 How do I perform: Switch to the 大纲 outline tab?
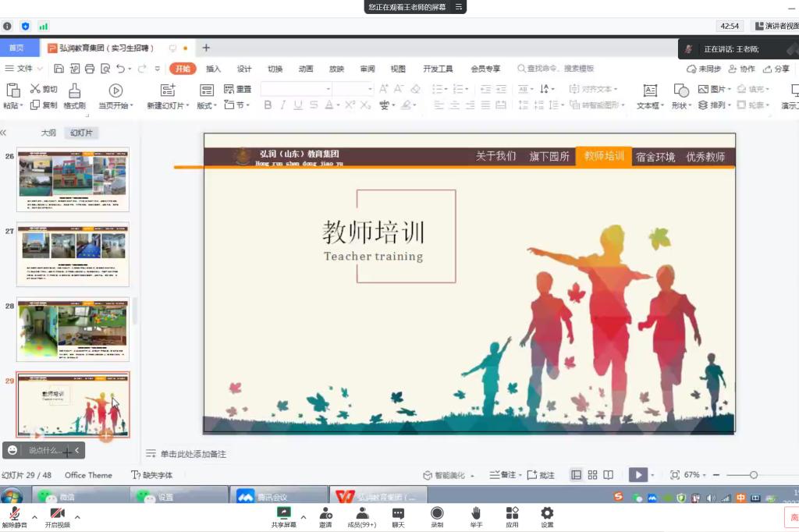coord(48,133)
